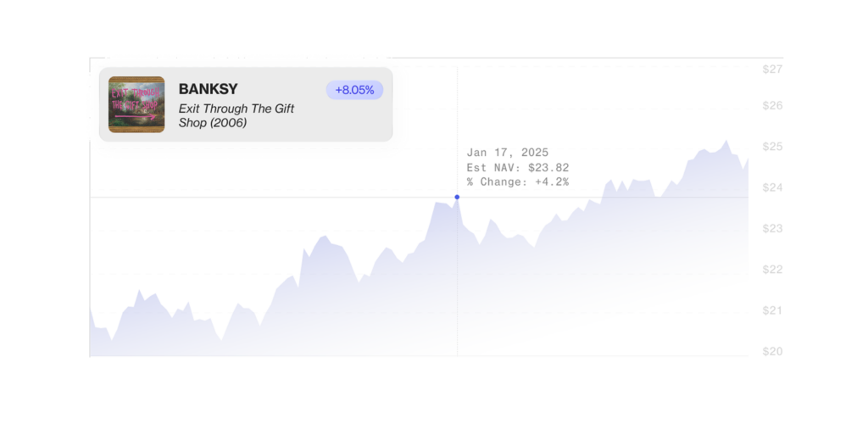Screen dimensions: 868x424
Task: Click the shaded chart area at far left
Action: click(100, 341)
